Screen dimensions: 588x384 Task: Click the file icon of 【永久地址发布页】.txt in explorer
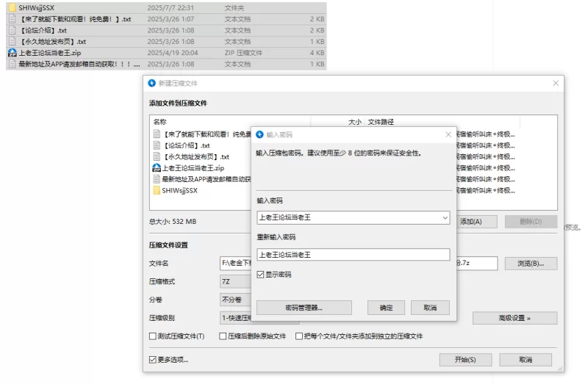(x=12, y=41)
